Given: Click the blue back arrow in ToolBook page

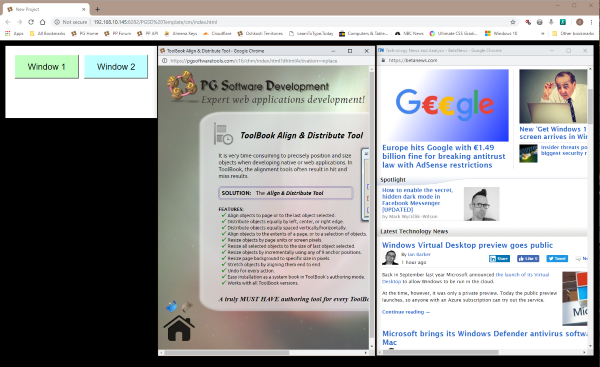Looking at the screenshot, I should pos(171,306).
